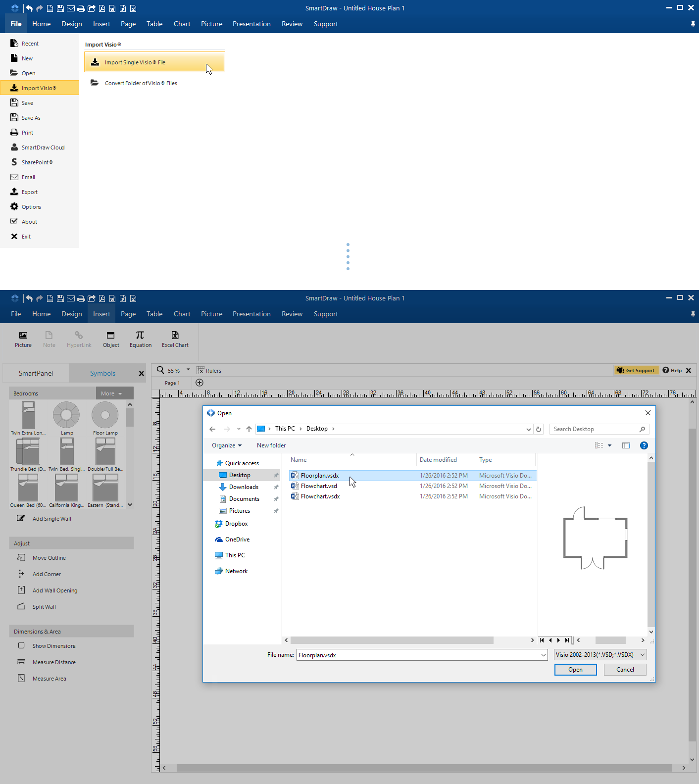This screenshot has width=699, height=784.
Task: Click Measure Distance tool
Action: pos(47,662)
